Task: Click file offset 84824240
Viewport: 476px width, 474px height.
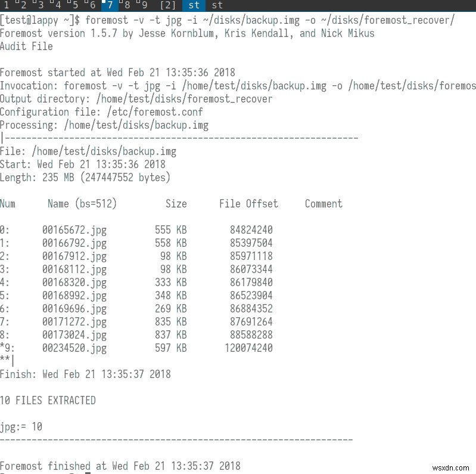Action: pos(251,230)
